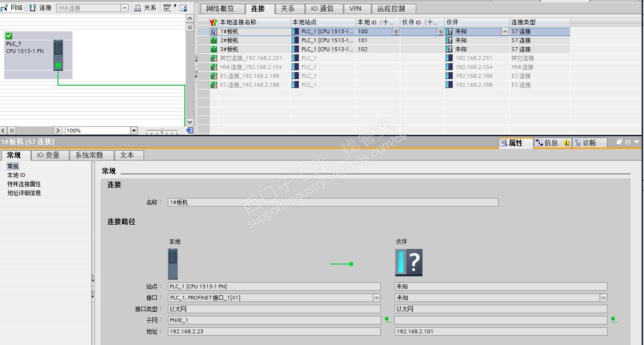Image resolution: width=644 pixels, height=345 pixels.
Task: Click the 1#板机 connection row icon
Action: point(214,31)
